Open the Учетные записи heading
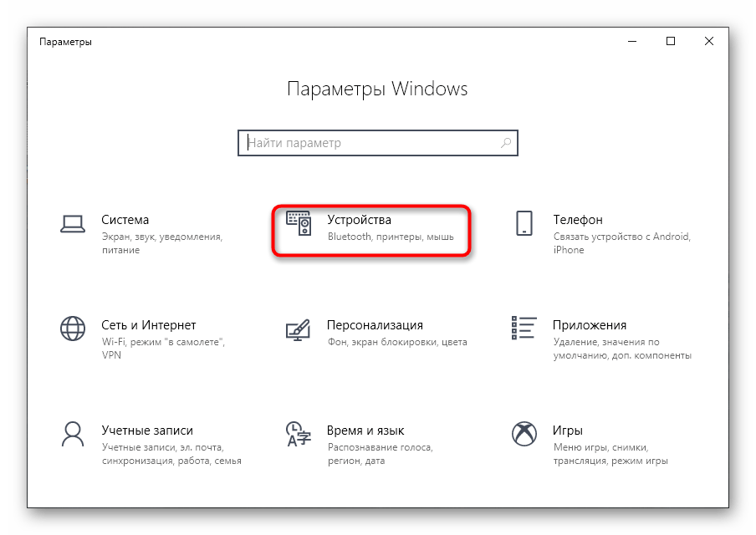Image resolution: width=756 pixels, height=535 pixels. point(147,431)
